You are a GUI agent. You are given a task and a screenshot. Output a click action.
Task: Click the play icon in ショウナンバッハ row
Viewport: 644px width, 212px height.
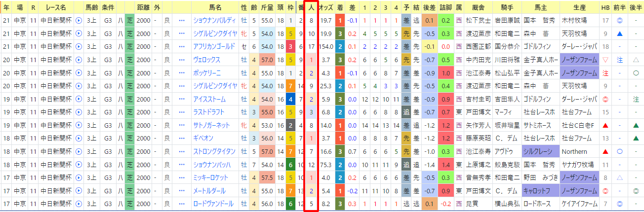click(78, 165)
